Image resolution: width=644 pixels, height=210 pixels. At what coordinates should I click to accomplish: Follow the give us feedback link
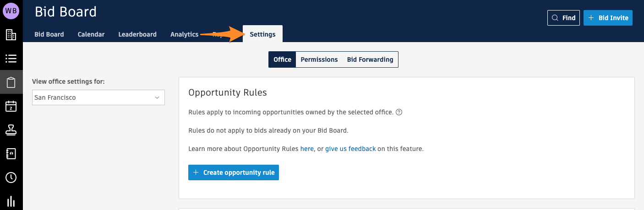350,149
